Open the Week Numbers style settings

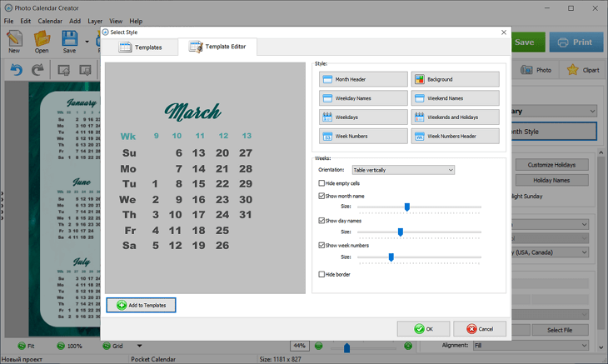click(363, 136)
